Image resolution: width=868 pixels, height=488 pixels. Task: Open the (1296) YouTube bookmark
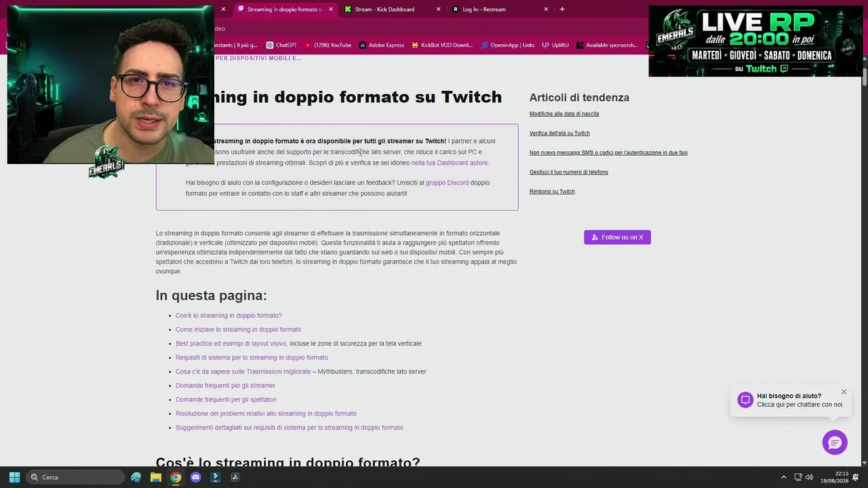click(328, 45)
